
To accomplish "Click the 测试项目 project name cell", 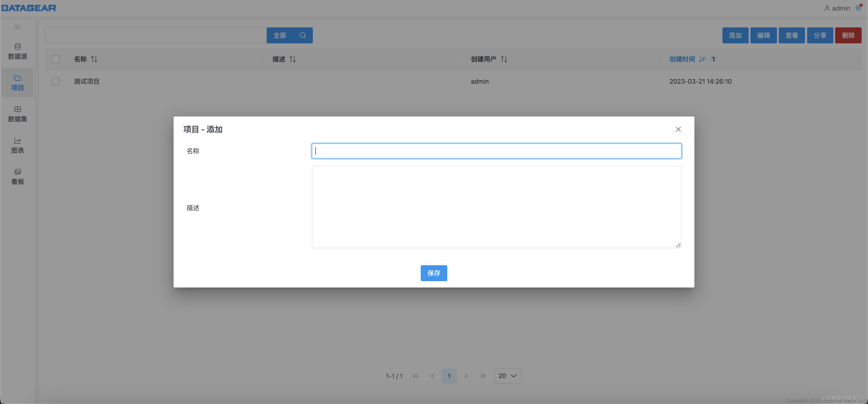I will [86, 82].
